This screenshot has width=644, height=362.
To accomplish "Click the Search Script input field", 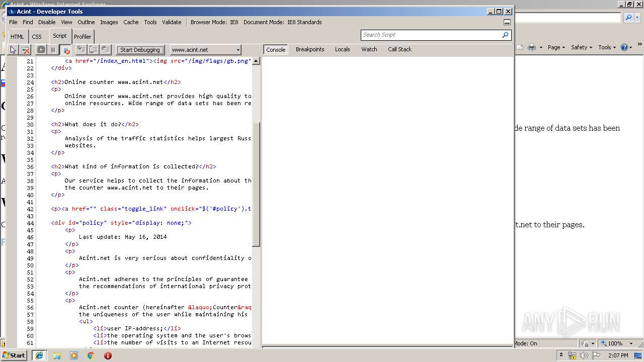I will click(x=431, y=35).
